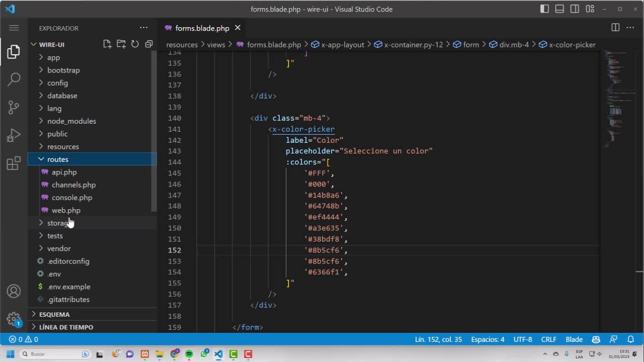
Task: Change language mode via Blade item
Action: coord(574,339)
